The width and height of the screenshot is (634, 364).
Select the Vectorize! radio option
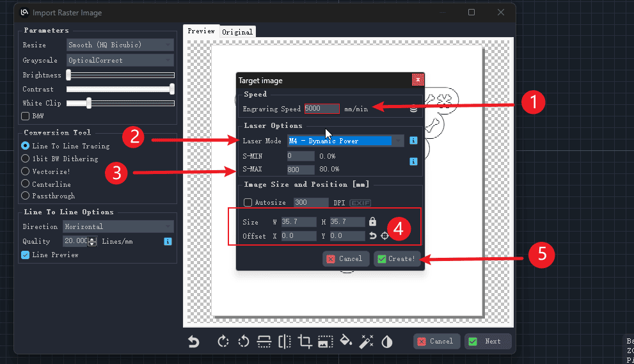tap(26, 171)
